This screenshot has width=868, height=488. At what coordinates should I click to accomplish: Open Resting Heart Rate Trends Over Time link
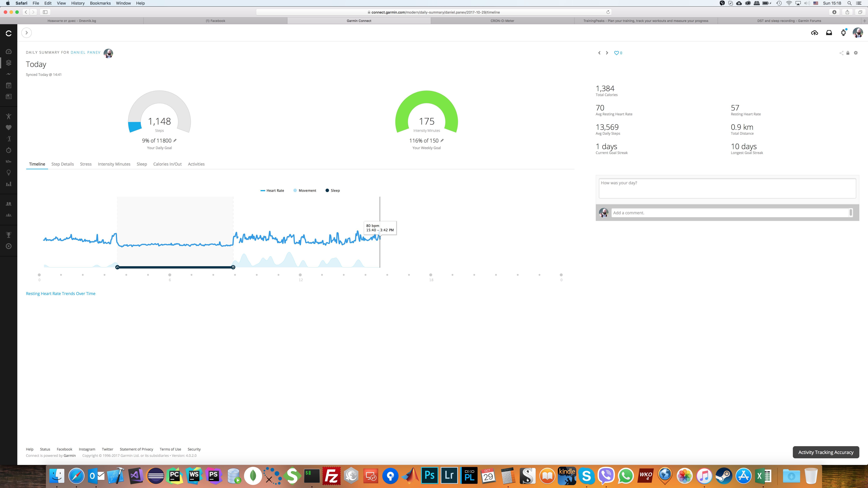pyautogui.click(x=61, y=294)
